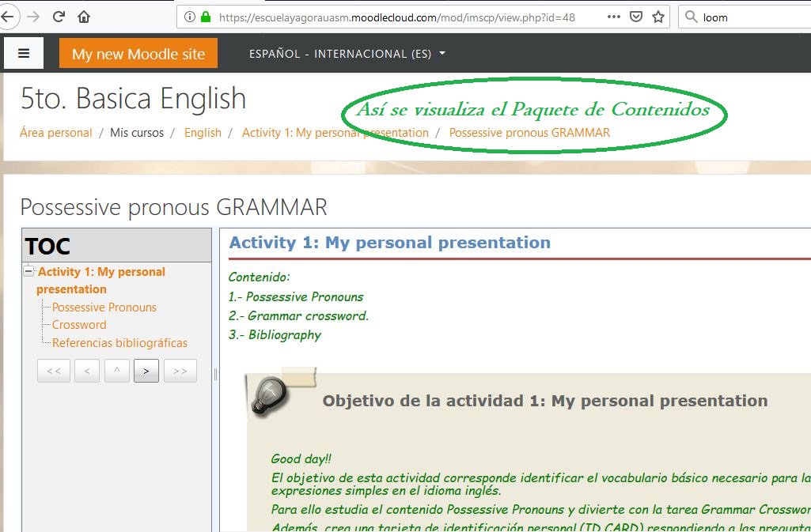Click Mis cursos breadcrumb text
The height and width of the screenshot is (532, 811).
pyautogui.click(x=137, y=133)
